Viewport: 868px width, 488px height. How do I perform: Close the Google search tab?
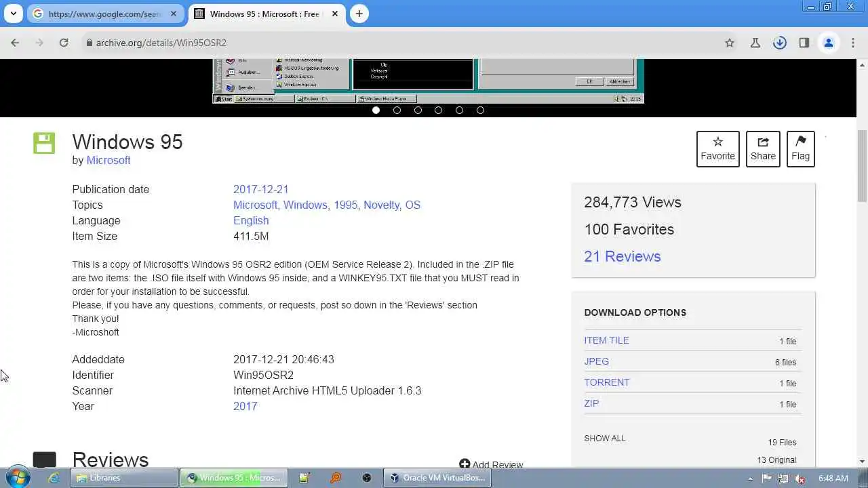pos(174,14)
